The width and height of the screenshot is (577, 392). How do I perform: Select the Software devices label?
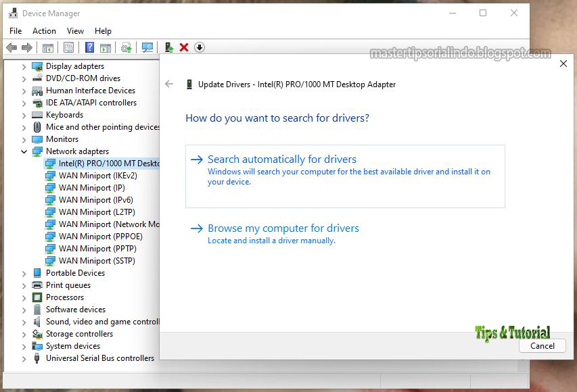point(76,310)
